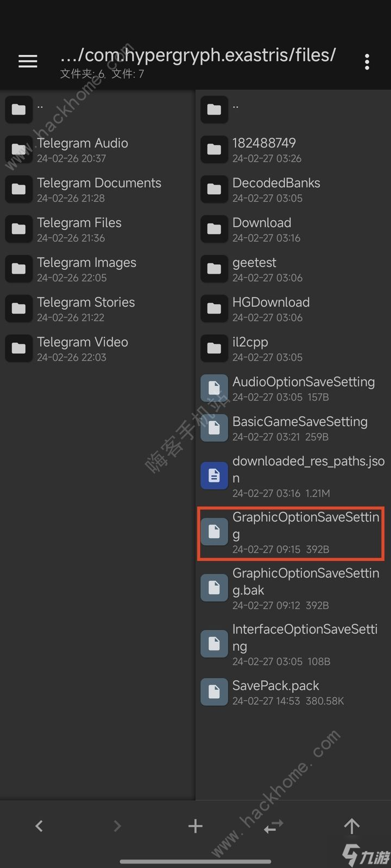Tap the swap panes arrows icon
Image resolution: width=391 pixels, height=868 pixels.
273,827
